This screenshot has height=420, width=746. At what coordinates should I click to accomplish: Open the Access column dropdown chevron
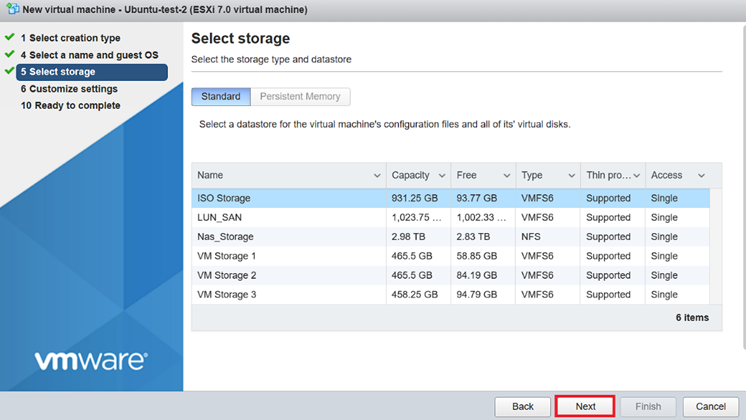tap(700, 175)
